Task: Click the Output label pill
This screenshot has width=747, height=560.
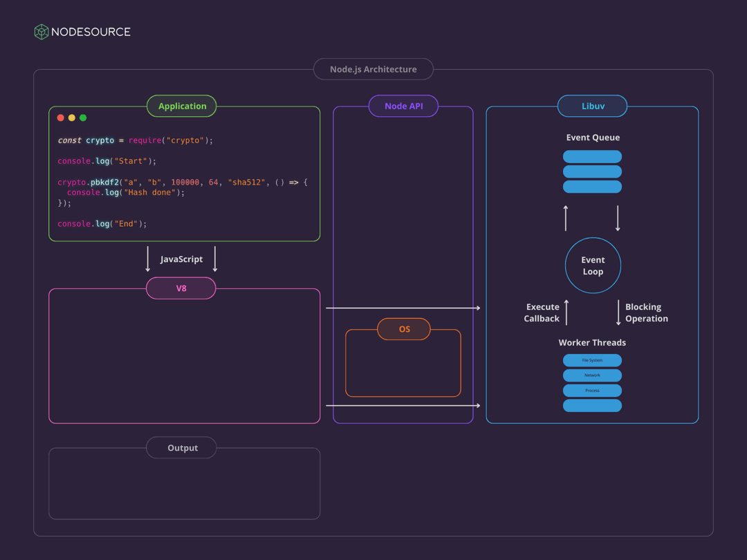Action: coord(182,448)
